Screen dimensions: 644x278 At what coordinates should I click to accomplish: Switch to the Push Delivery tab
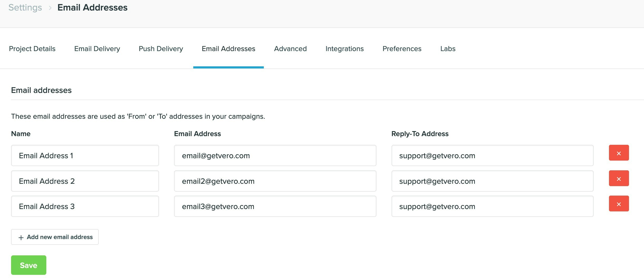click(x=161, y=49)
